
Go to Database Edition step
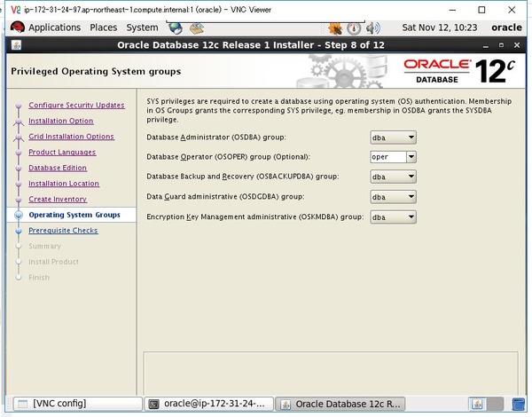[58, 168]
